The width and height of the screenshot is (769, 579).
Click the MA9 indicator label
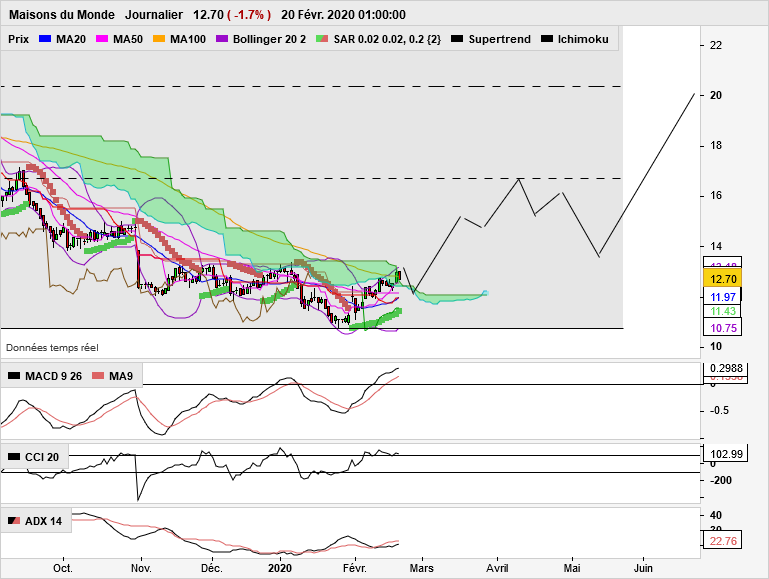[x=121, y=376]
